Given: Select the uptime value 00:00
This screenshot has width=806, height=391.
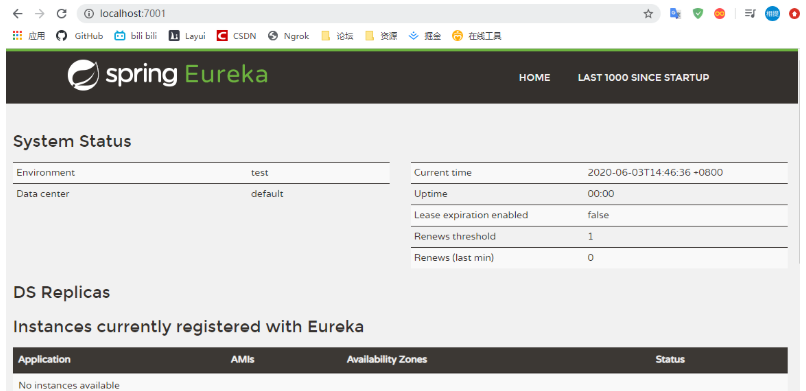Looking at the screenshot, I should [x=600, y=194].
